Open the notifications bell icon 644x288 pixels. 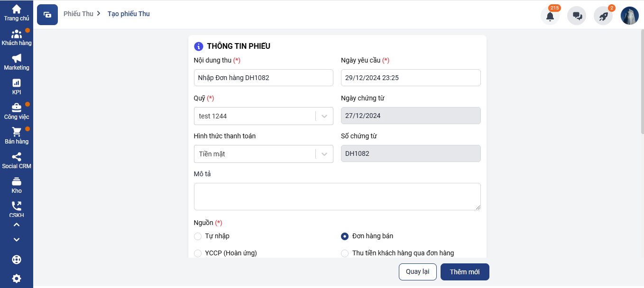click(550, 16)
